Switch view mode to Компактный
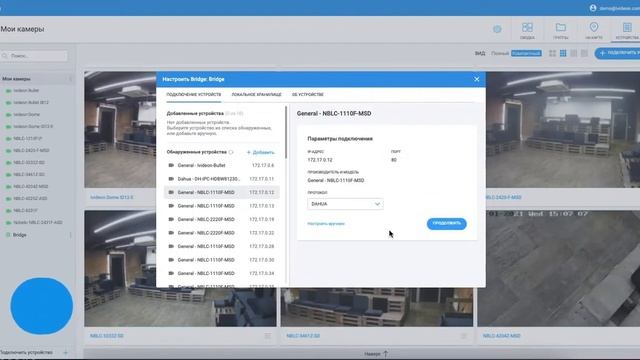Screen dimensions: 640x360 tap(526, 53)
